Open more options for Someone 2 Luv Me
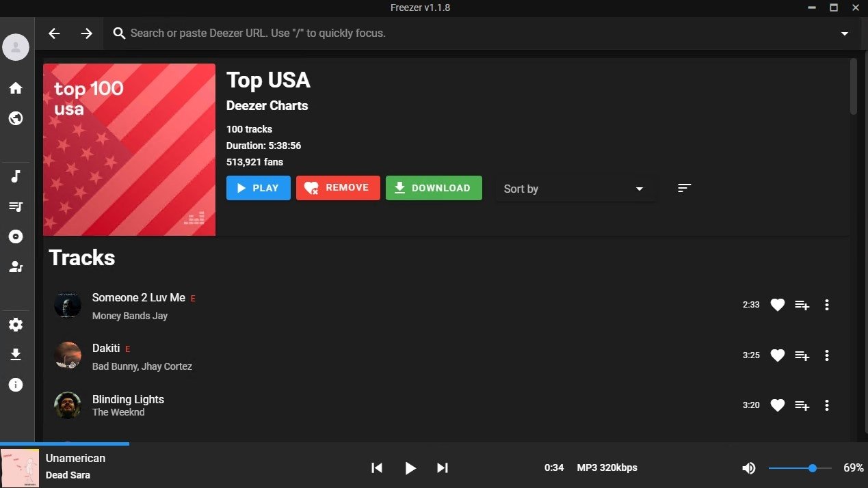The height and width of the screenshot is (488, 868). [827, 305]
